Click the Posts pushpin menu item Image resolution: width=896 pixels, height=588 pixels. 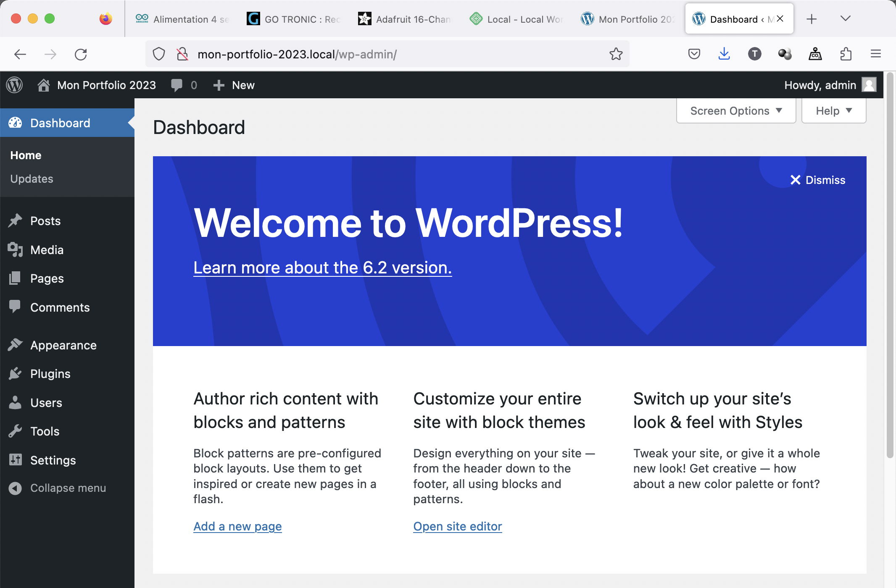pos(45,221)
